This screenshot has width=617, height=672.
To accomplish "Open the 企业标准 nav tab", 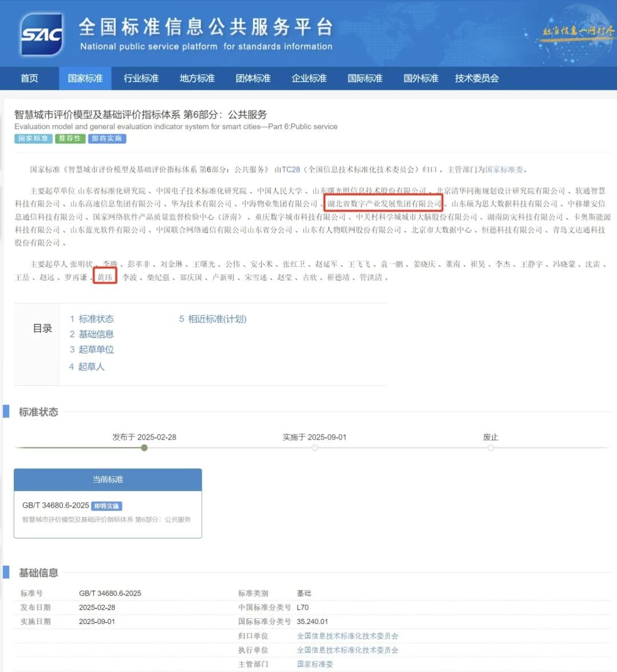I will 309,78.
